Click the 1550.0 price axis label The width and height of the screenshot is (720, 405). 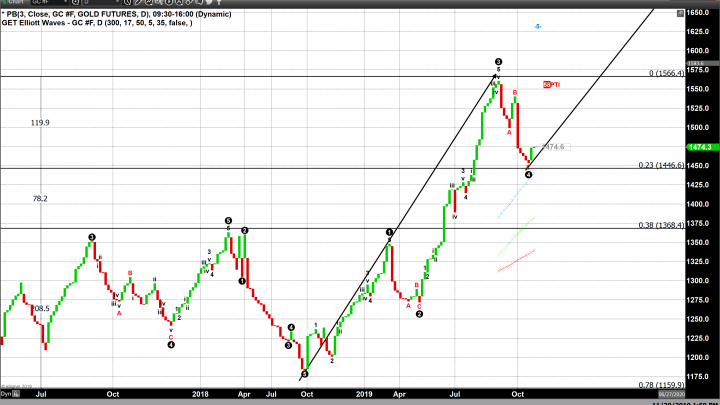(698, 89)
